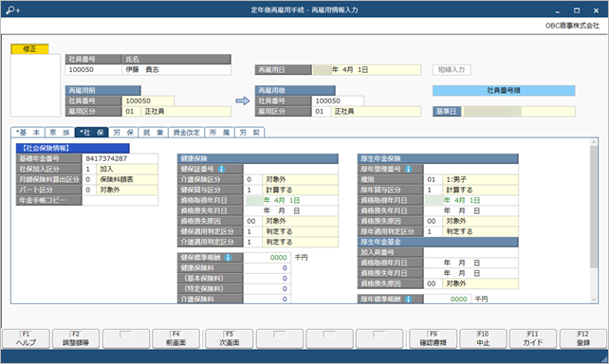Select the 月額保険料算出区分 field
This screenshot has height=364, width=609.
point(120,180)
